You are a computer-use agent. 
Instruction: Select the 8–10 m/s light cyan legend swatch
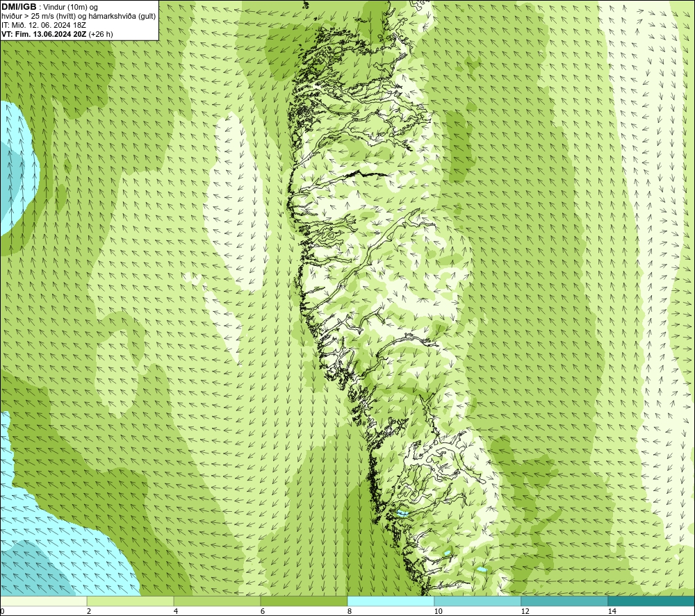point(391,601)
